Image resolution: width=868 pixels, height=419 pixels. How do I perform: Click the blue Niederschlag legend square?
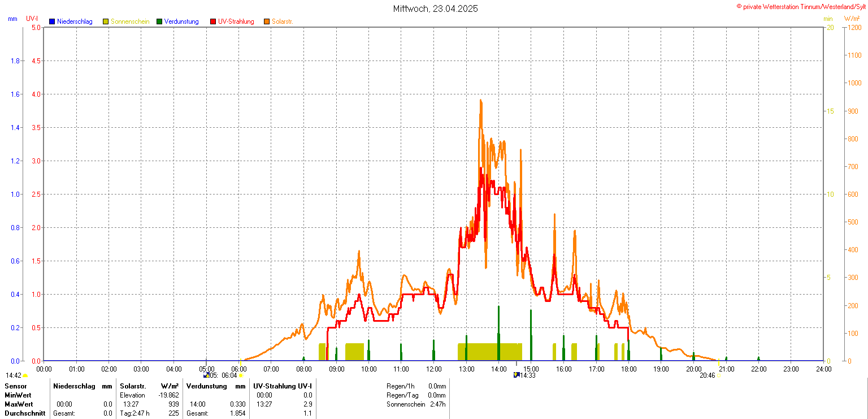52,21
